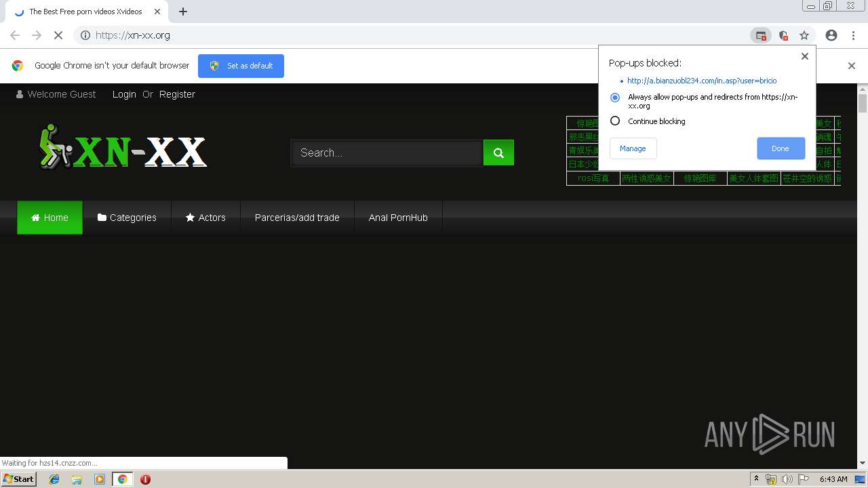Open Chrome profile account icon
This screenshot has height=488, width=868.
tap(831, 35)
